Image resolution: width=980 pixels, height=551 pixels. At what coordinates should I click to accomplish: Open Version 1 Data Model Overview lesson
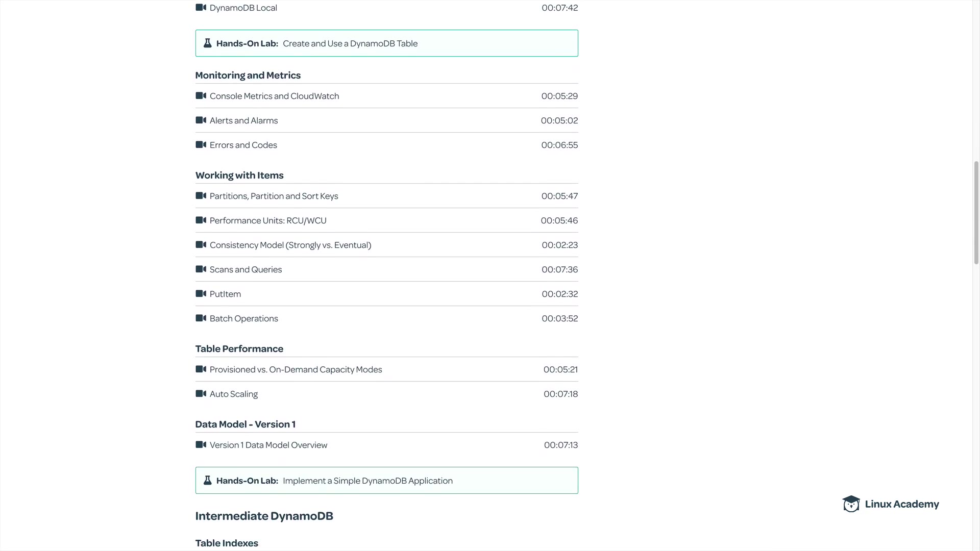click(x=268, y=445)
